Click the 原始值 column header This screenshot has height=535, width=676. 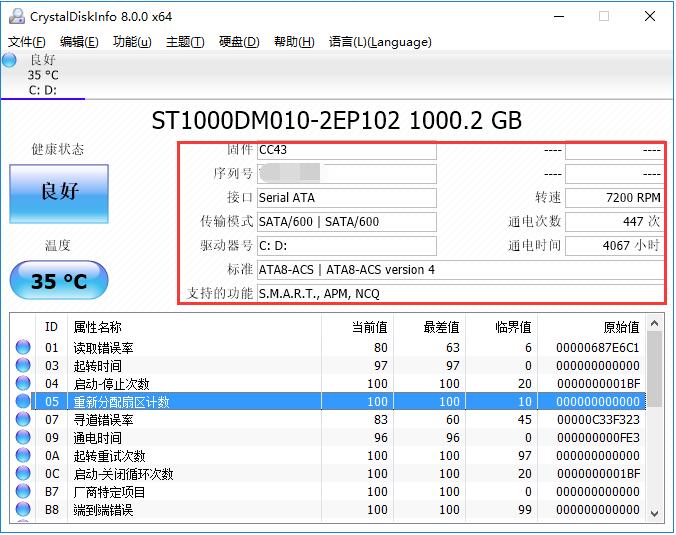click(620, 327)
